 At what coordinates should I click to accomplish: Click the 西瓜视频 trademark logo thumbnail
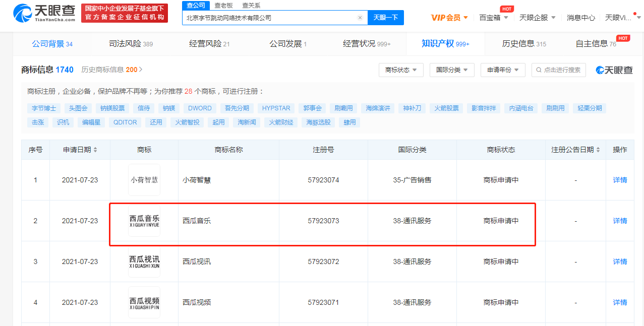[144, 302]
